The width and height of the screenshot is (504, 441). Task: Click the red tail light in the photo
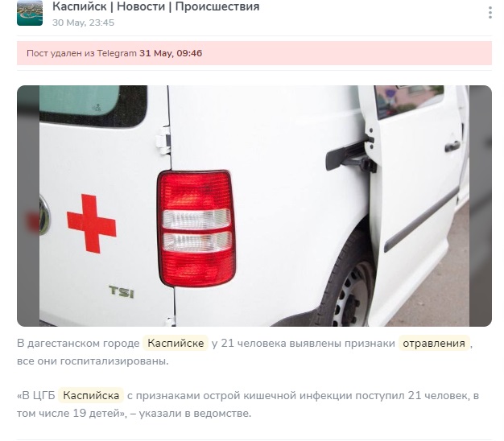pyautogui.click(x=196, y=229)
